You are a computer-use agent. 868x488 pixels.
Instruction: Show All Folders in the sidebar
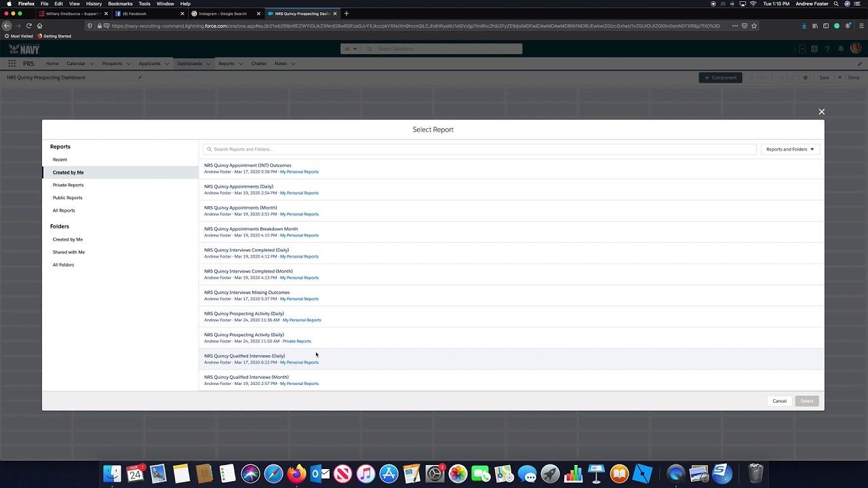63,265
